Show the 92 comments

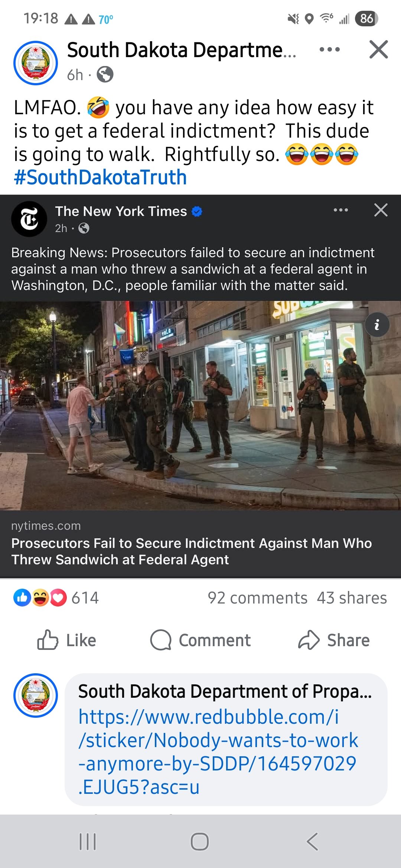click(x=258, y=598)
